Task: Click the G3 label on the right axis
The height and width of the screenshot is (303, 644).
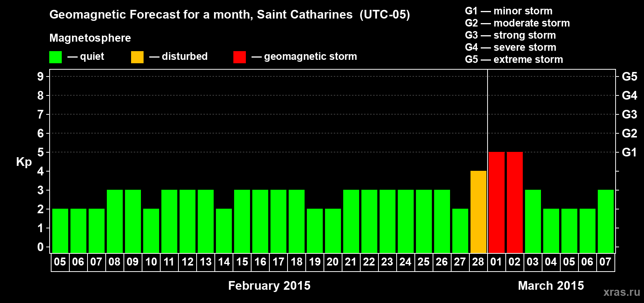Action: pos(629,114)
